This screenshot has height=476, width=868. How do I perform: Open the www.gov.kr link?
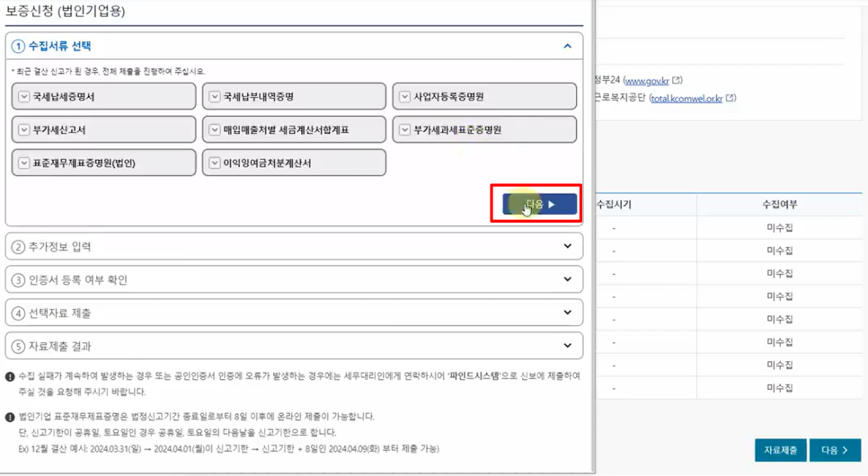click(x=646, y=81)
